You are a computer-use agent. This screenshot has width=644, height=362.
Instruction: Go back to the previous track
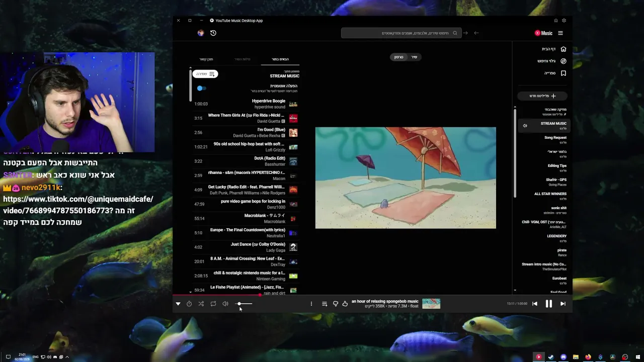click(x=535, y=304)
